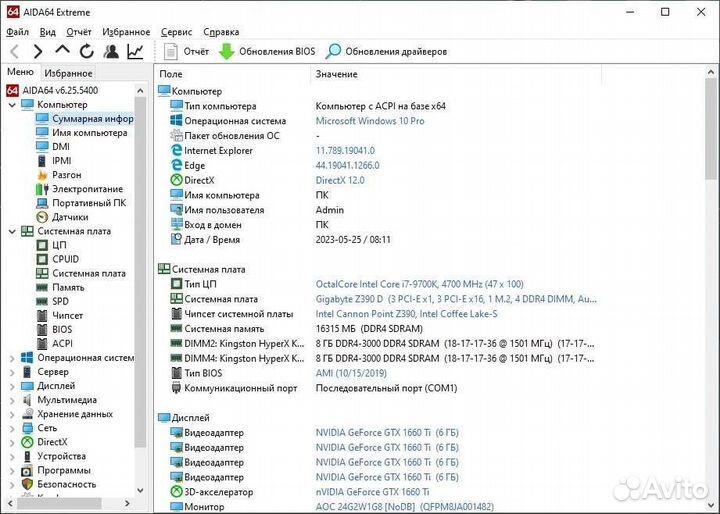Screen dimensions: 720x514
Task: Expand the Мультимедиа tree node
Action: tap(12, 399)
